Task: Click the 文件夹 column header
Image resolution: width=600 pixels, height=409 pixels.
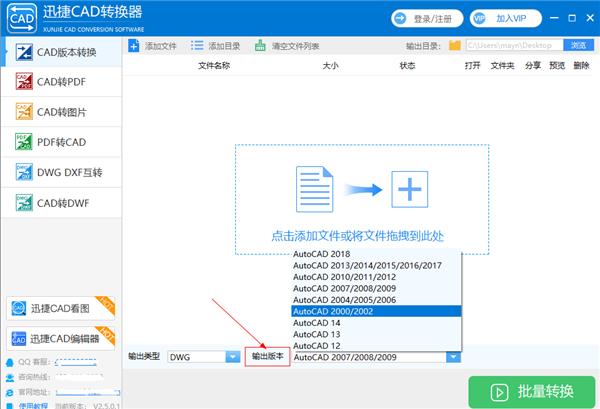Action: click(x=502, y=65)
